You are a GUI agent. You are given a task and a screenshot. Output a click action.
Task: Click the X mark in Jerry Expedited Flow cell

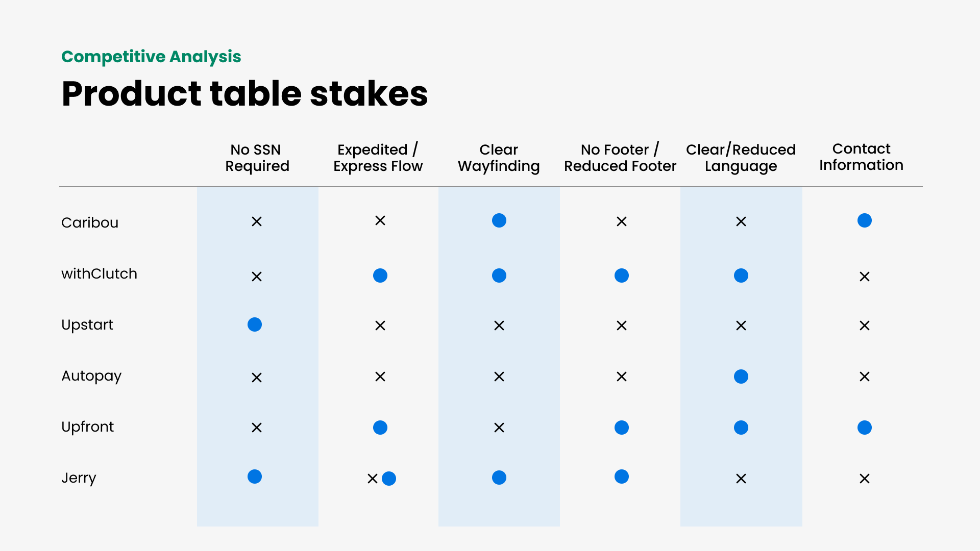373,479
